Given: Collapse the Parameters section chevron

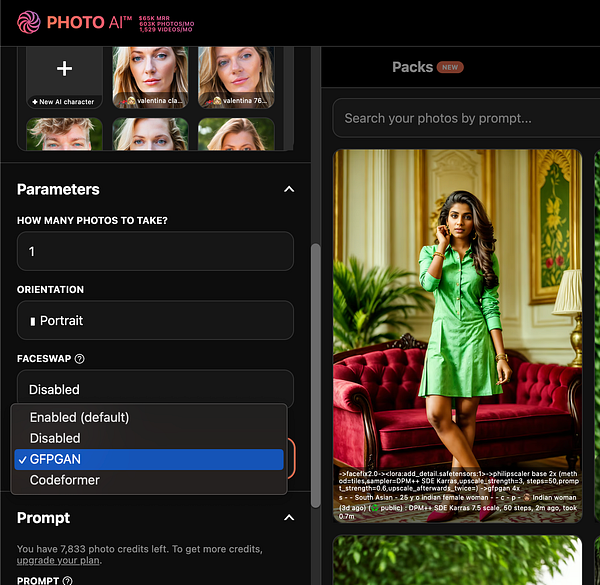Looking at the screenshot, I should click(289, 189).
